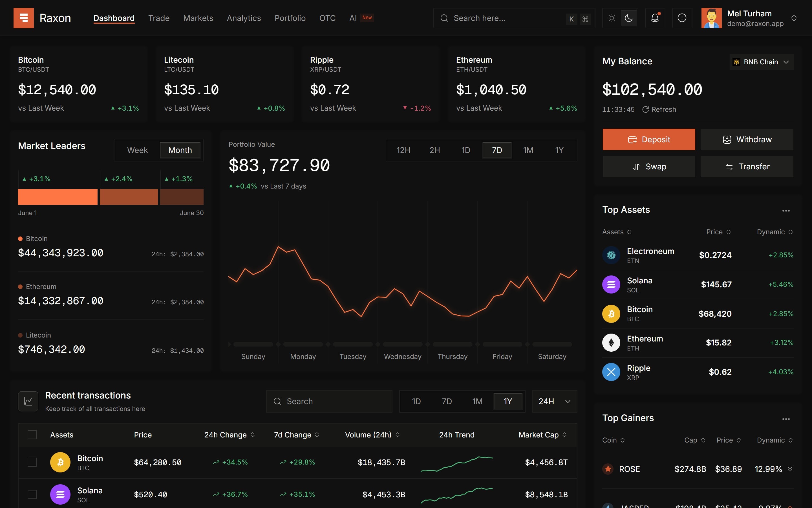Open Top Gainers more options menu
This screenshot has height=508, width=812.
(x=786, y=419)
